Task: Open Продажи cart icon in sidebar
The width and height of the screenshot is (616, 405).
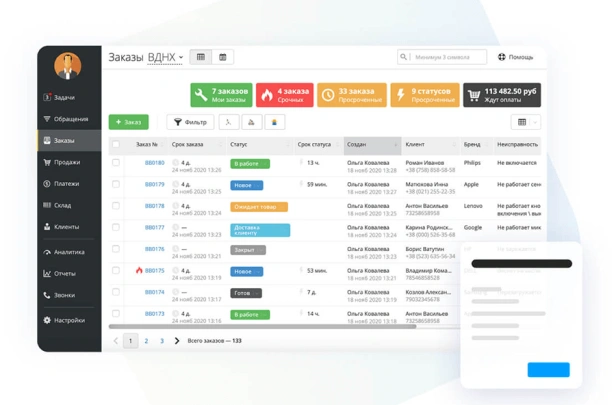Action: point(47,162)
